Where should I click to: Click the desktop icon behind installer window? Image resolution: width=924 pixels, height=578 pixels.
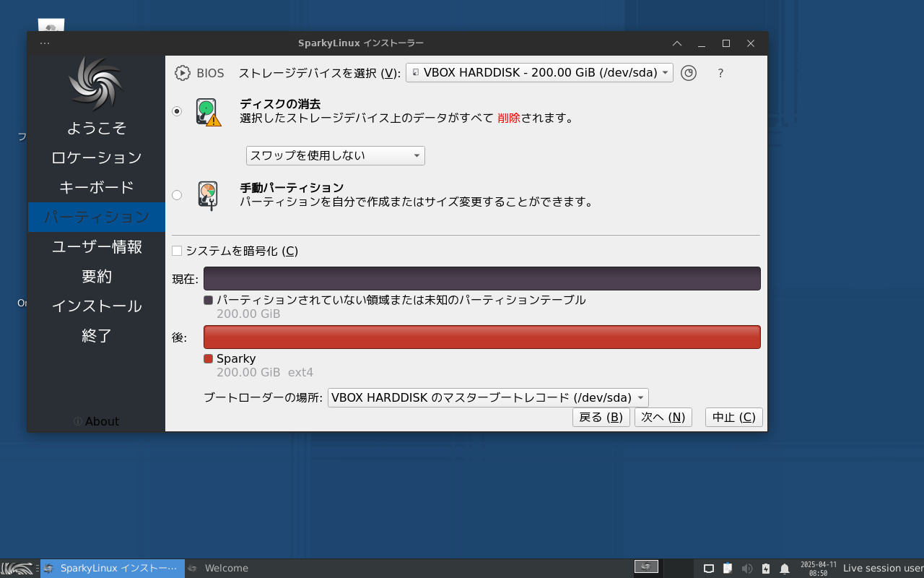click(x=51, y=25)
